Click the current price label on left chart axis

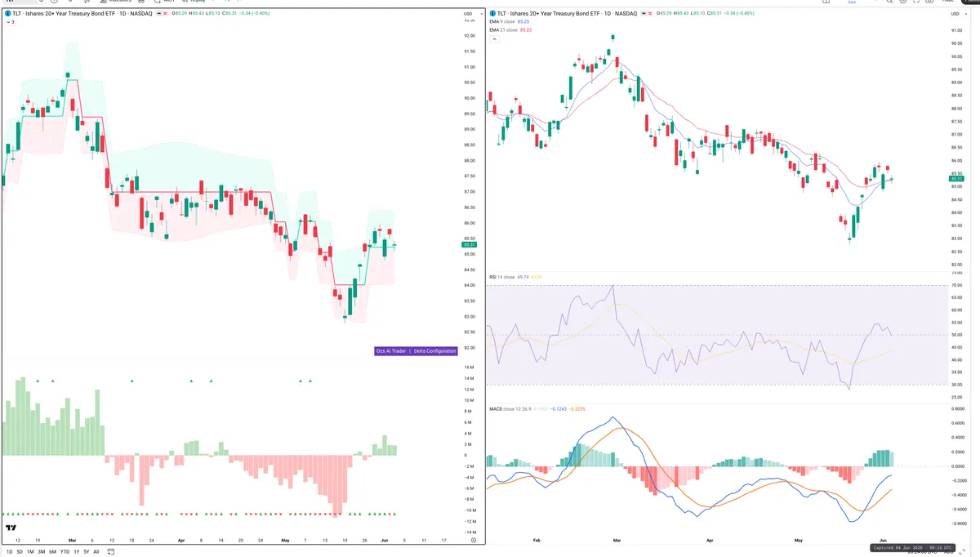tap(469, 244)
